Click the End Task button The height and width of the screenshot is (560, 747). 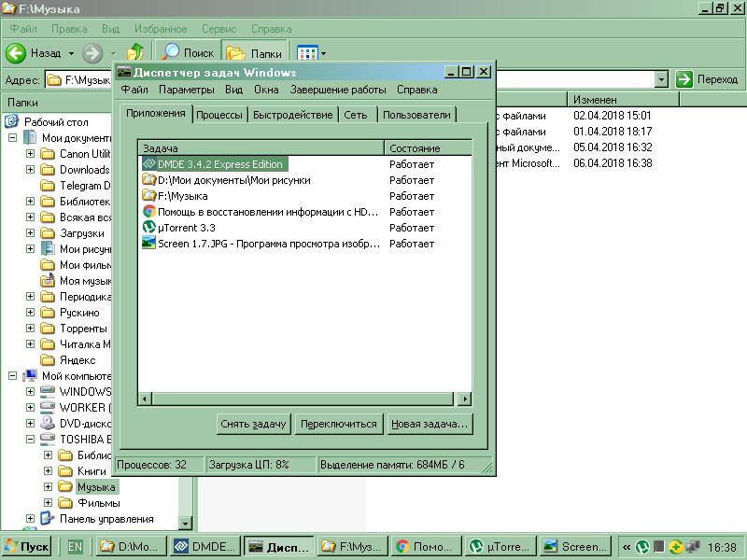coord(253,424)
